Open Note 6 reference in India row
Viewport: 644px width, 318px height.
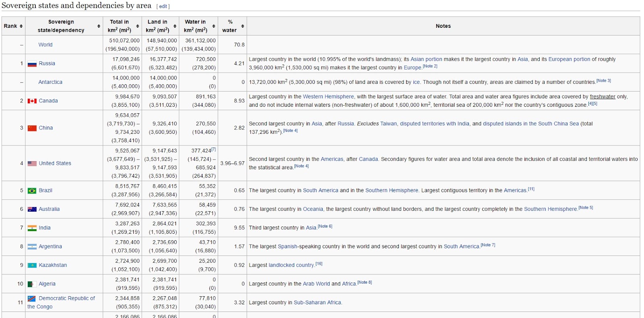(325, 227)
